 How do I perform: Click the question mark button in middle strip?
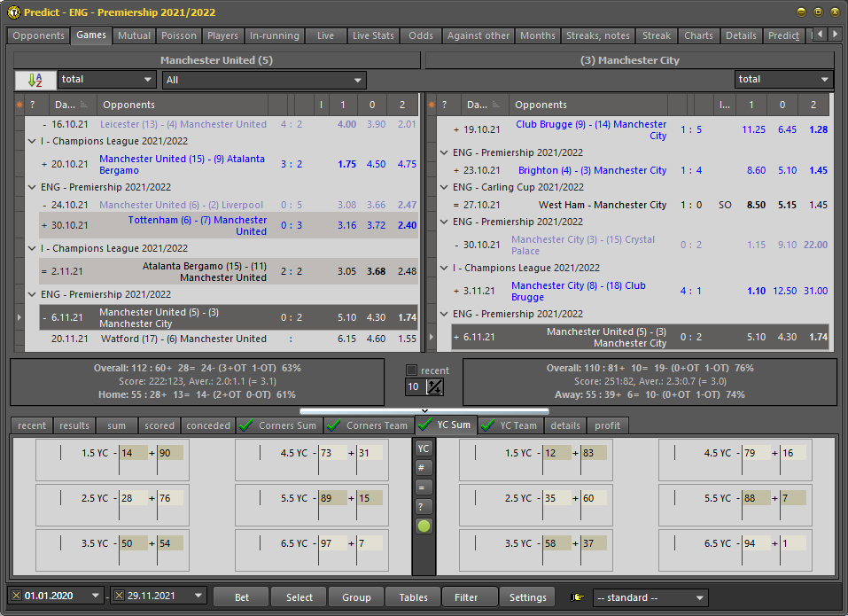[424, 506]
